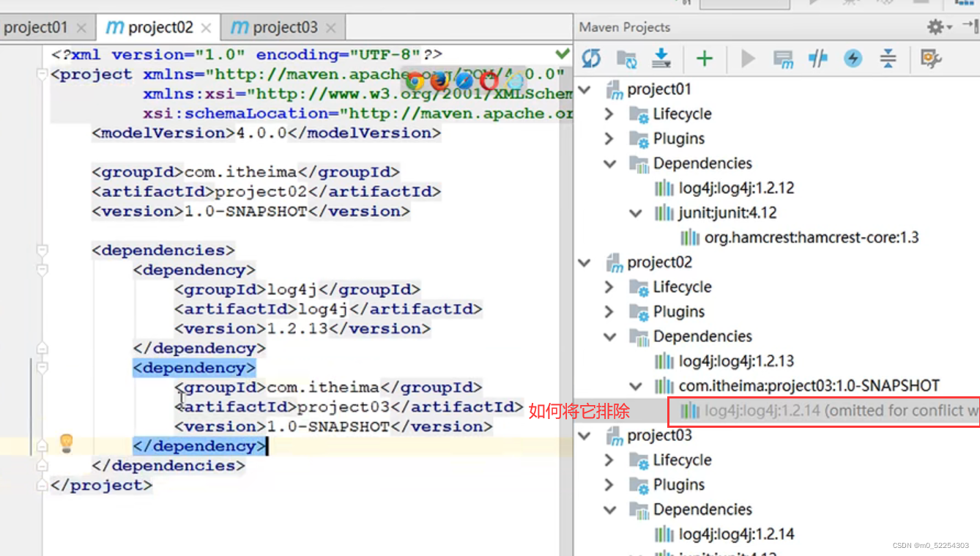Image resolution: width=980 pixels, height=556 pixels.
Task: Expand Lifecycle under project02
Action: [609, 287]
